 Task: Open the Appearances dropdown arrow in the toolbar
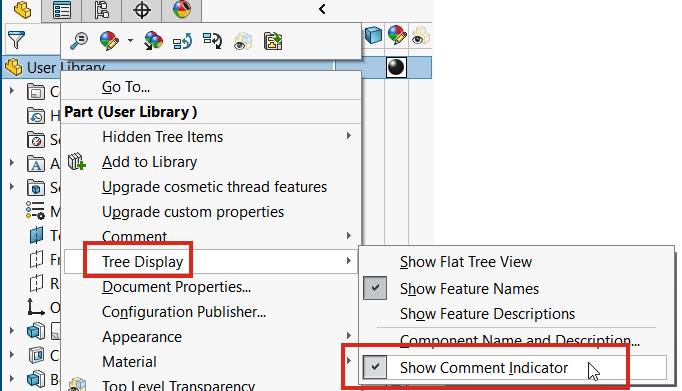coord(130,41)
